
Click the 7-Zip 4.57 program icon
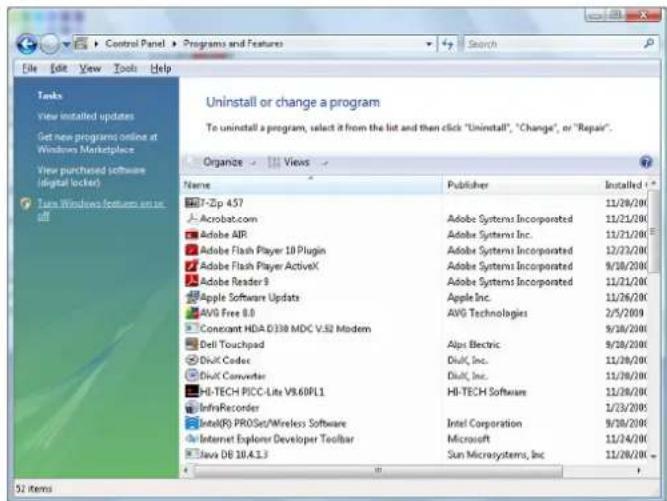click(192, 203)
